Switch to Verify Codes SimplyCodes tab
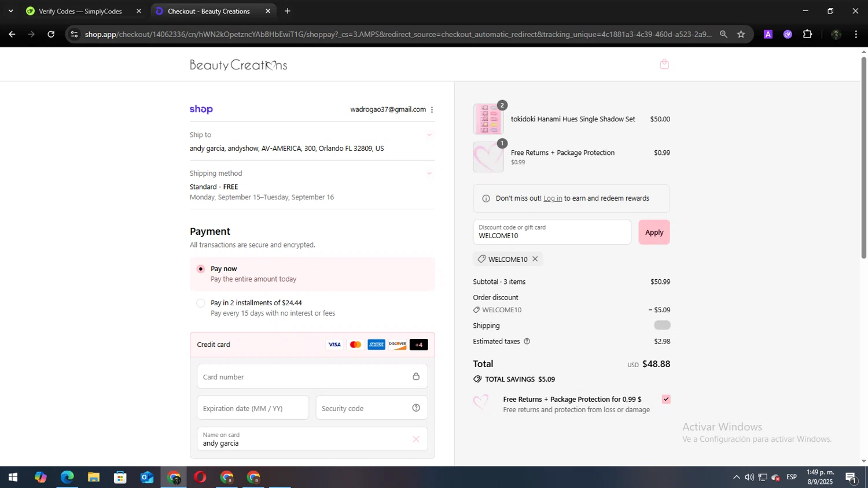Screen dimensions: 868x488 pyautogui.click(x=80, y=11)
